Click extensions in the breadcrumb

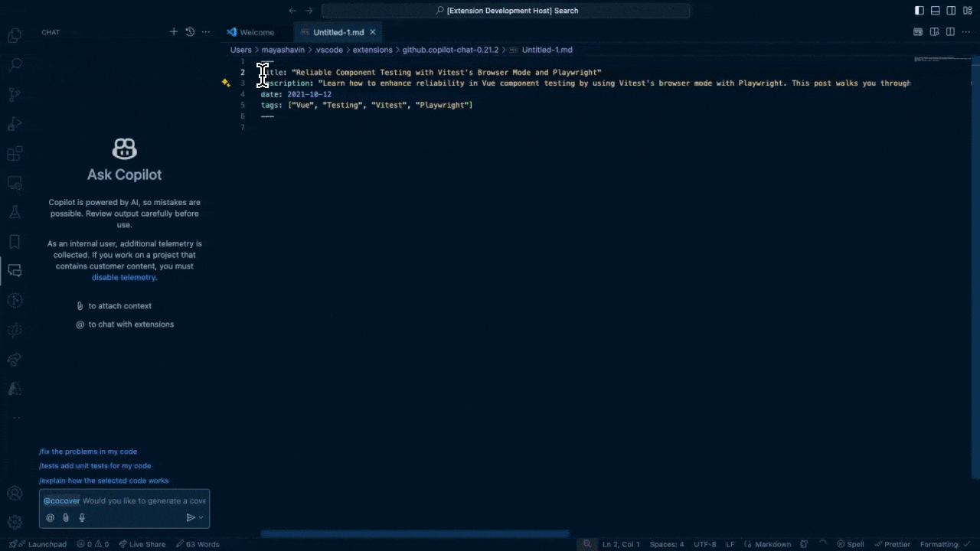373,50
